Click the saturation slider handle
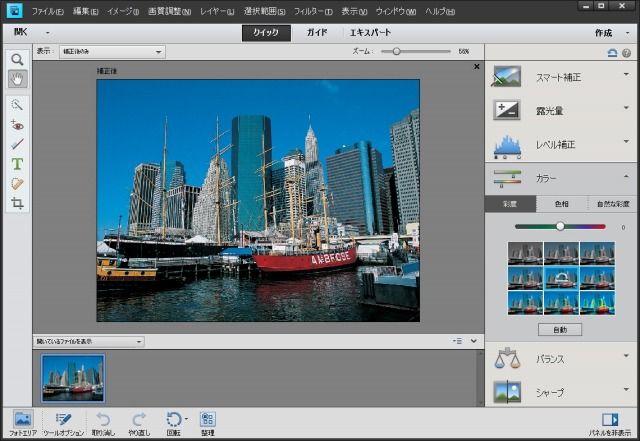This screenshot has height=441, width=640. coord(560,226)
